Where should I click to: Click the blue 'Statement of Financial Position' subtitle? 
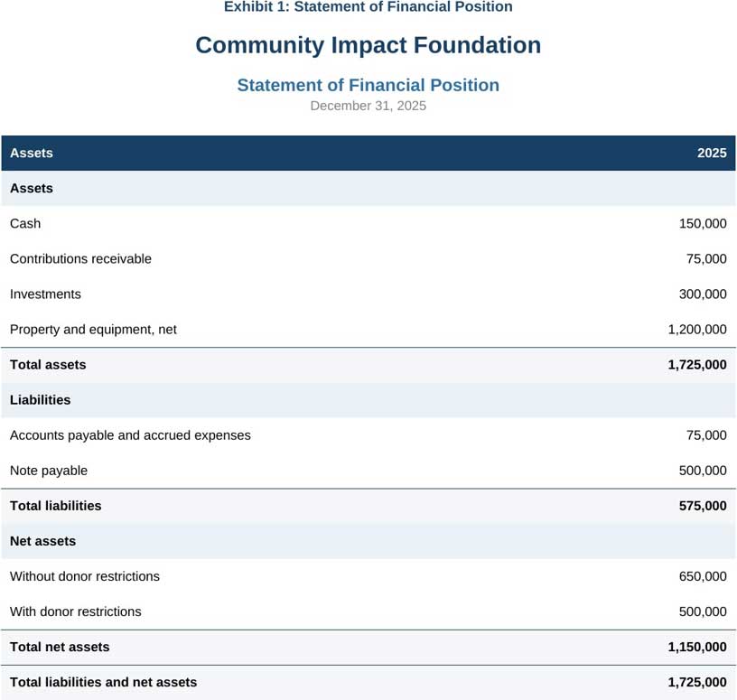pos(368,85)
